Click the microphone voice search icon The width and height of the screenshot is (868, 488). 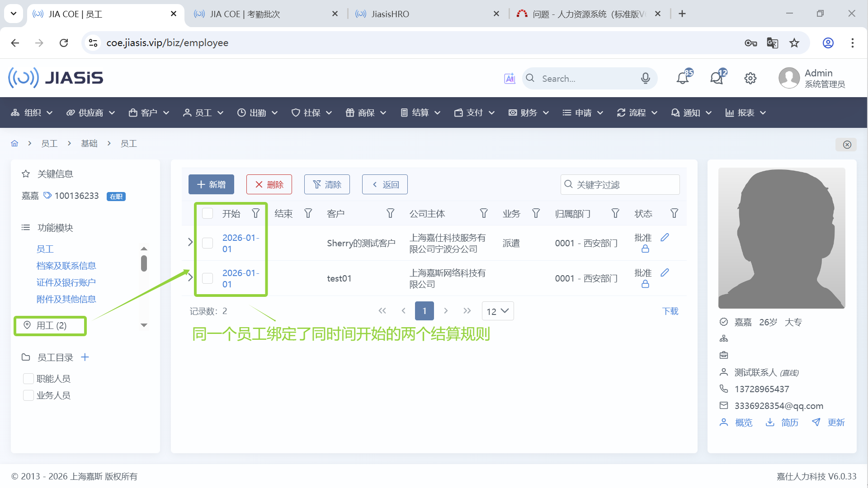[x=645, y=78]
